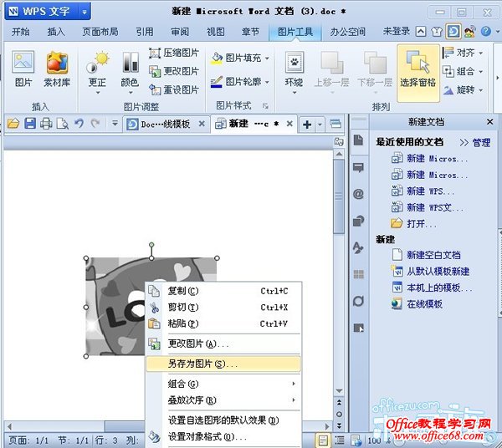Open Online Templates (在线模板) link
502x448 pixels.
424,304
